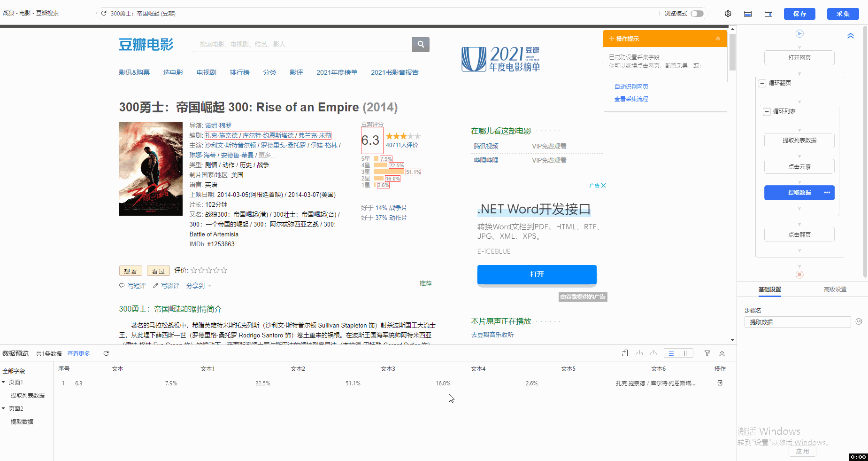Collapse the data preview panel with double chevron
The image size is (868, 461).
point(722,353)
